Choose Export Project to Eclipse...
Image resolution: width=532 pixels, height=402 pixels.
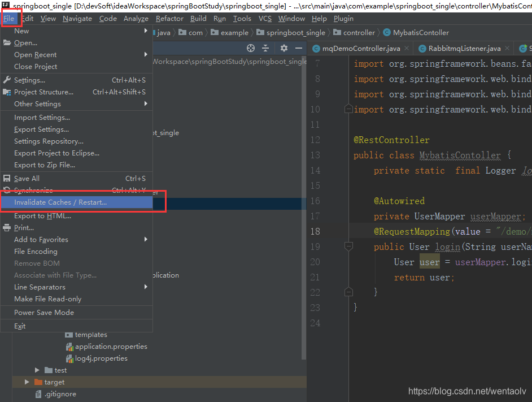[x=77, y=153]
